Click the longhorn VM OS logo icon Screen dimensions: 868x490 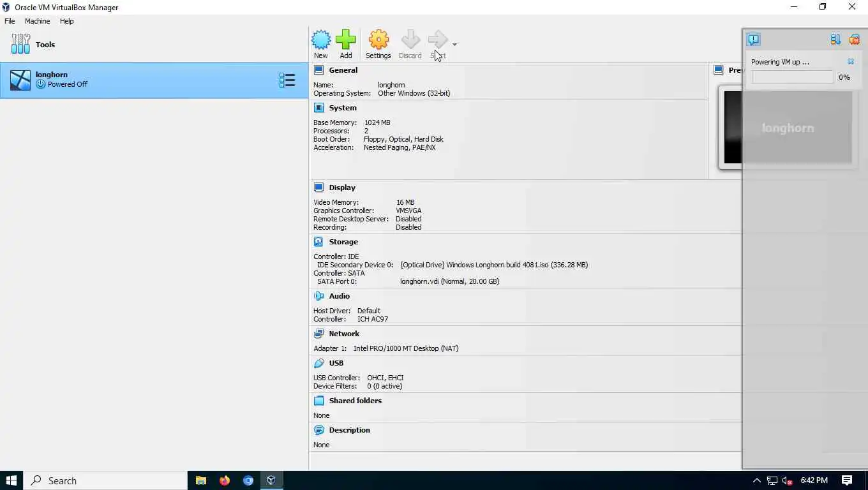coord(20,80)
